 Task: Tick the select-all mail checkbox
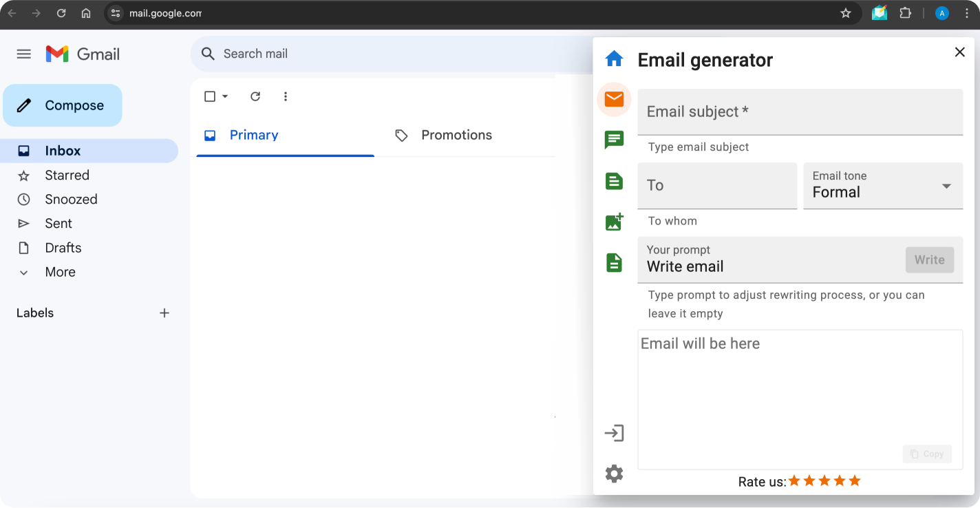click(210, 96)
